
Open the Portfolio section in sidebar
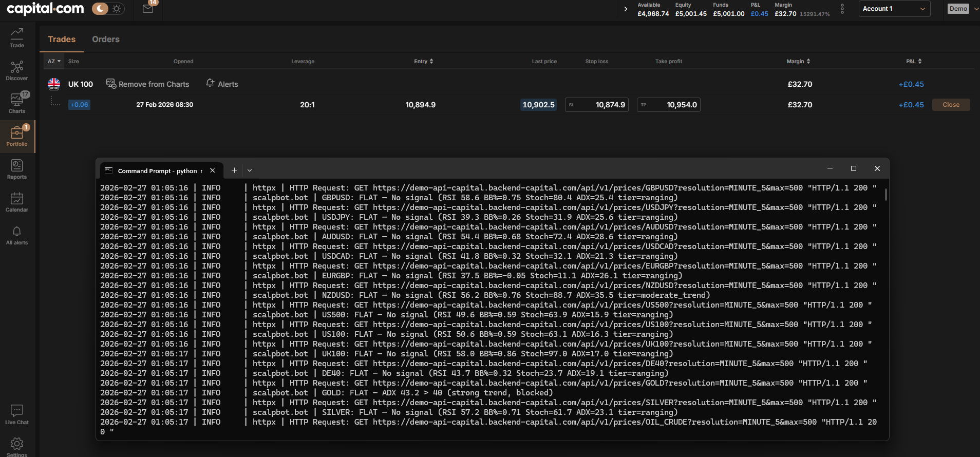(17, 137)
